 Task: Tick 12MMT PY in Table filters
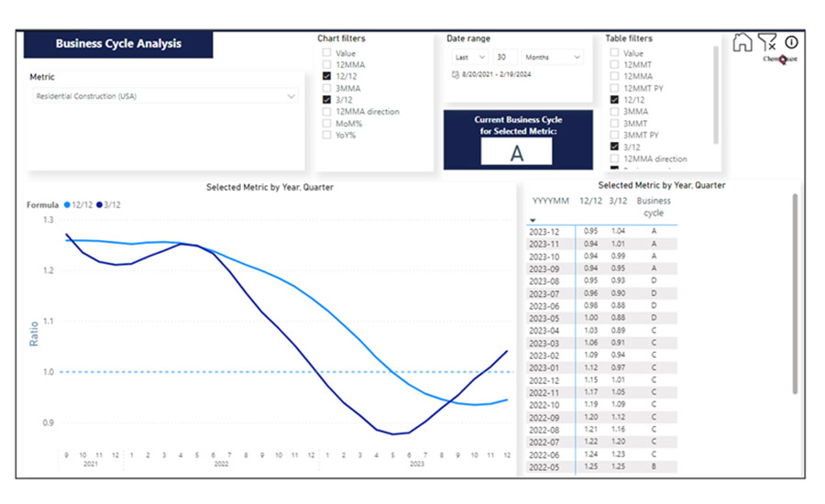[615, 88]
